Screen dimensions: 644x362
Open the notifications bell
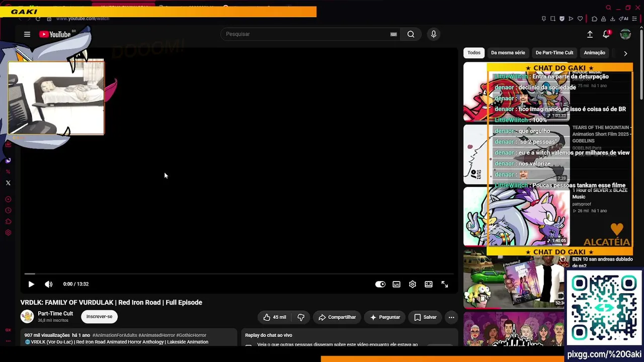pyautogui.click(x=606, y=34)
